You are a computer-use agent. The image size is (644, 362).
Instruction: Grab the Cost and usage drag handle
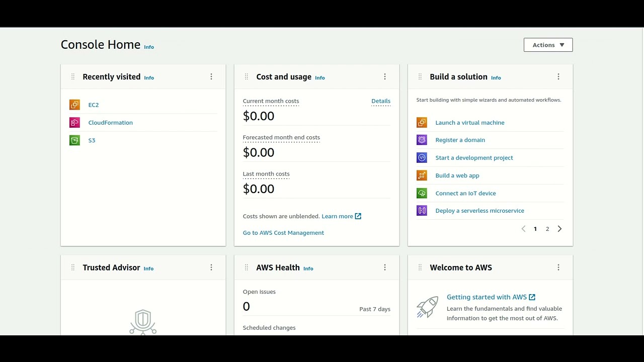247,76
